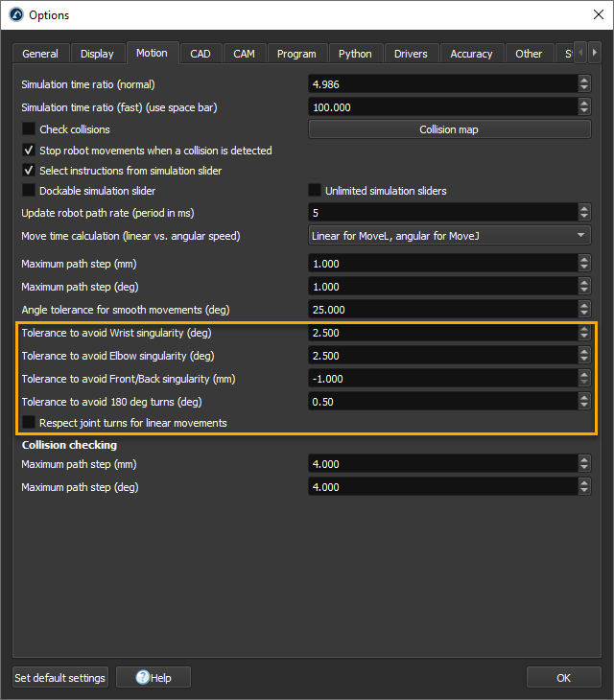Screen dimensions: 614x700
Task: Open the Python tab
Action: pyautogui.click(x=356, y=54)
